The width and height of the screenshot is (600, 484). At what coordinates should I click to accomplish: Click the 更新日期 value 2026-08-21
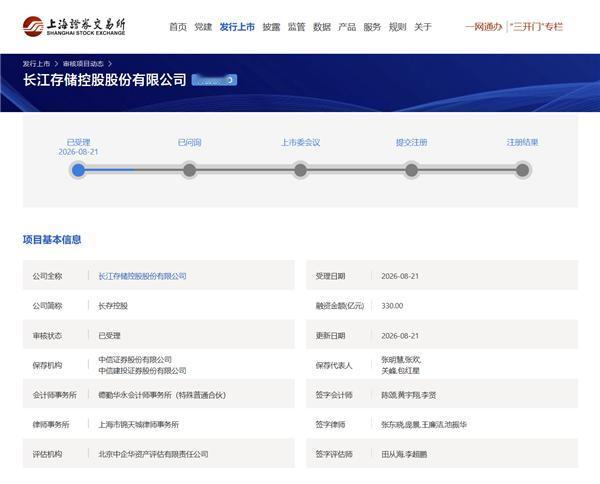(x=400, y=336)
